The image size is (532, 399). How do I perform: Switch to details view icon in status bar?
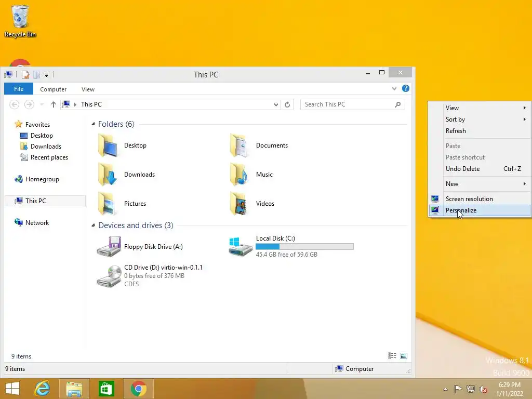tap(392, 355)
